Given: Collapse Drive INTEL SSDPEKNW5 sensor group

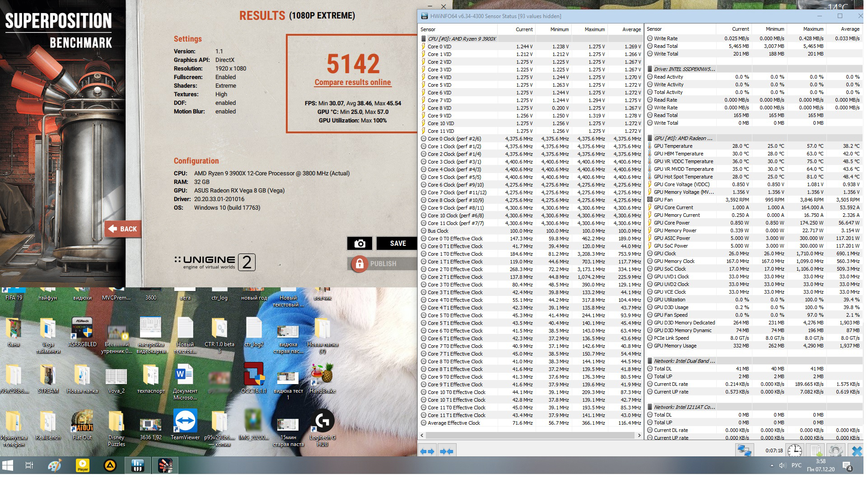Looking at the screenshot, I should click(x=684, y=69).
